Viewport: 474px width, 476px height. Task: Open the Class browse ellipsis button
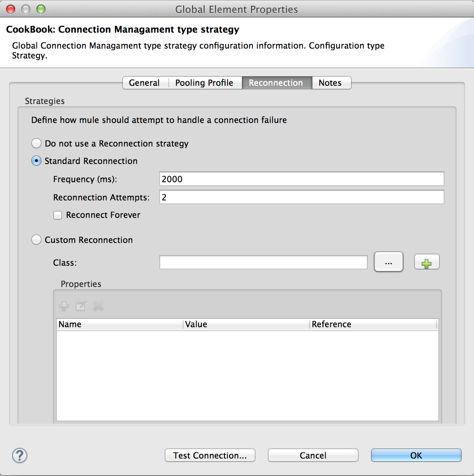tap(388, 262)
